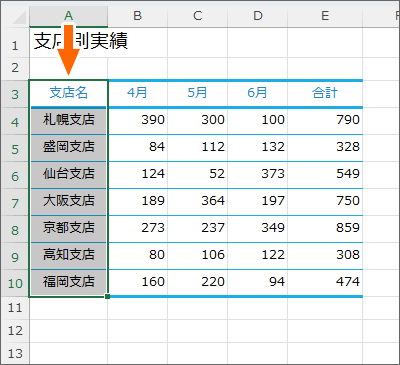Screen dimensions: 400x365
Task: Click the cell containing 94
Action: [x=258, y=283]
